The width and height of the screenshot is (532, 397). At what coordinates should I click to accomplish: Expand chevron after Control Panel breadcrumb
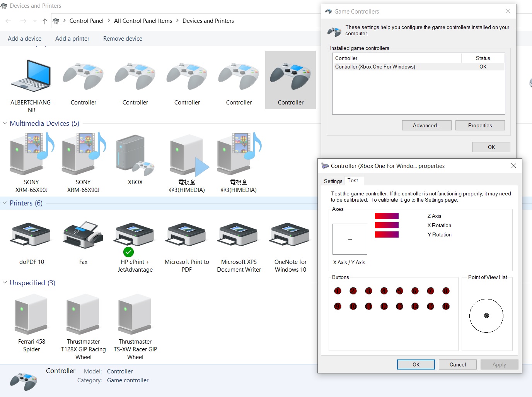[x=109, y=21]
